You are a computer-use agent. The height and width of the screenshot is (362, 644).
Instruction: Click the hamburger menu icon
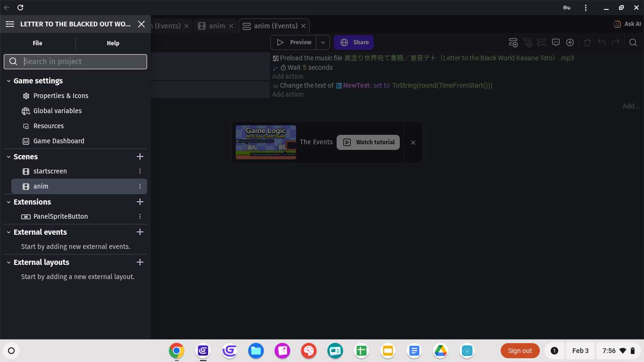[10, 24]
